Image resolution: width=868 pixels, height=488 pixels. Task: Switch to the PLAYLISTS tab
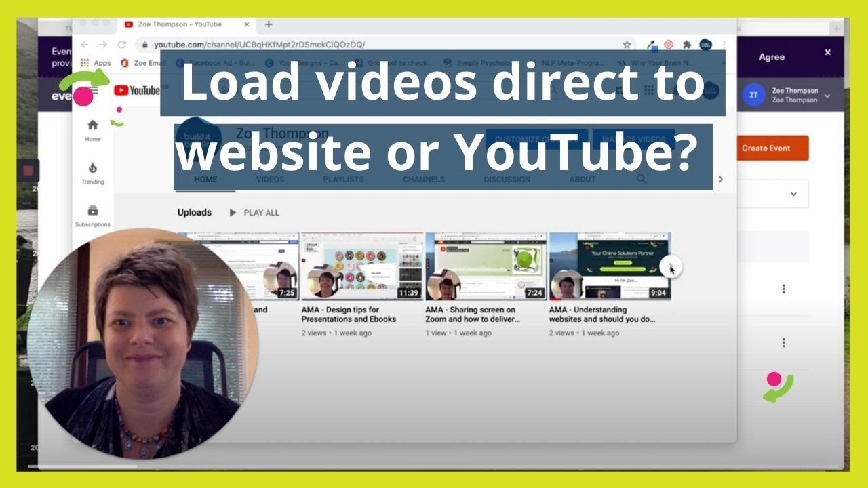point(343,180)
